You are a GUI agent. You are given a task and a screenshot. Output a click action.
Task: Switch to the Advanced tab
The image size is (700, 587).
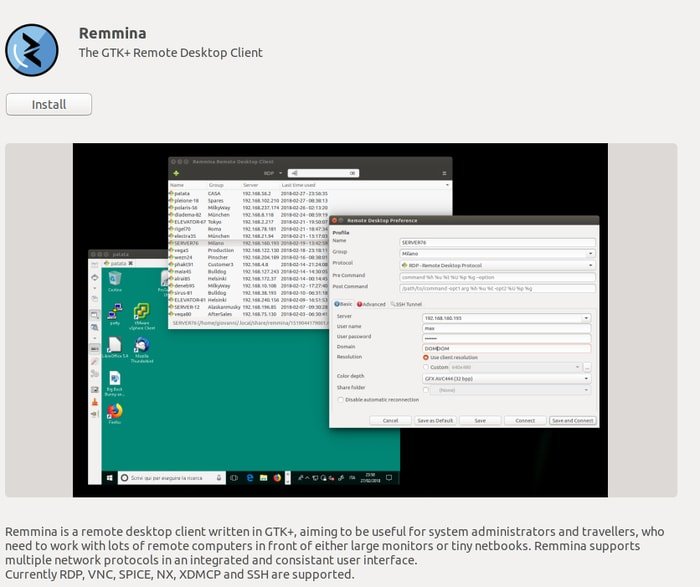coord(371,304)
